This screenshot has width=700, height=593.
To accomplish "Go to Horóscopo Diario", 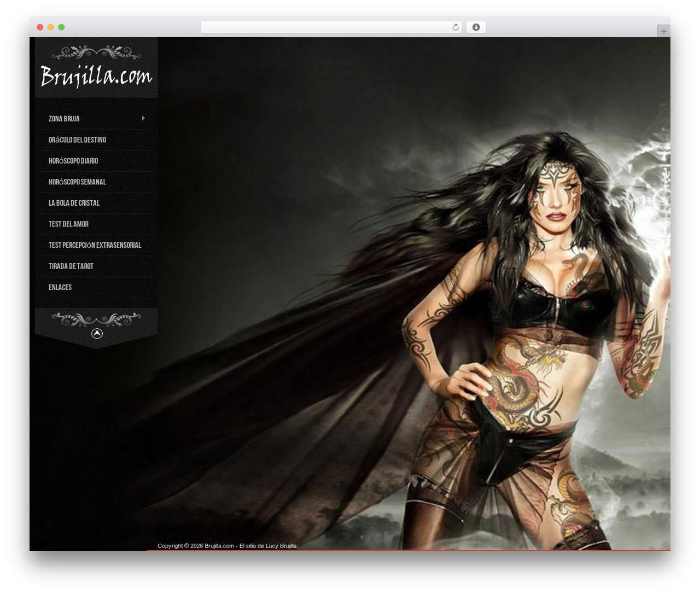I will coord(73,161).
